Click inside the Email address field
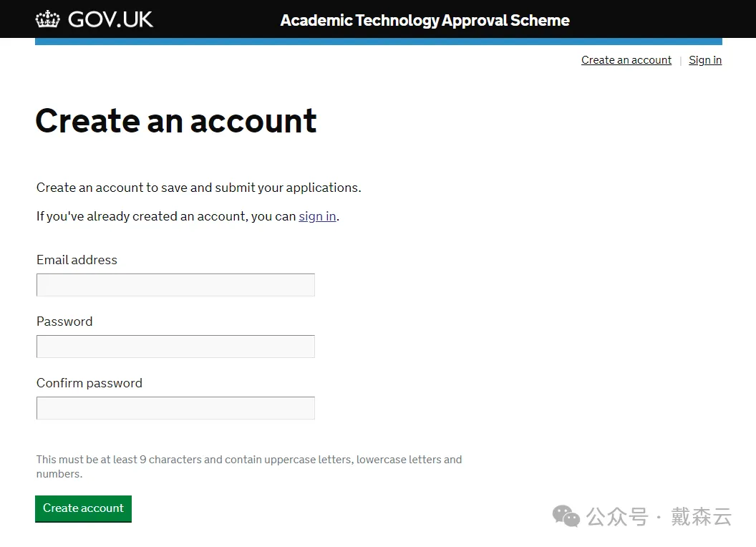Image resolution: width=756 pixels, height=547 pixels. pos(175,284)
